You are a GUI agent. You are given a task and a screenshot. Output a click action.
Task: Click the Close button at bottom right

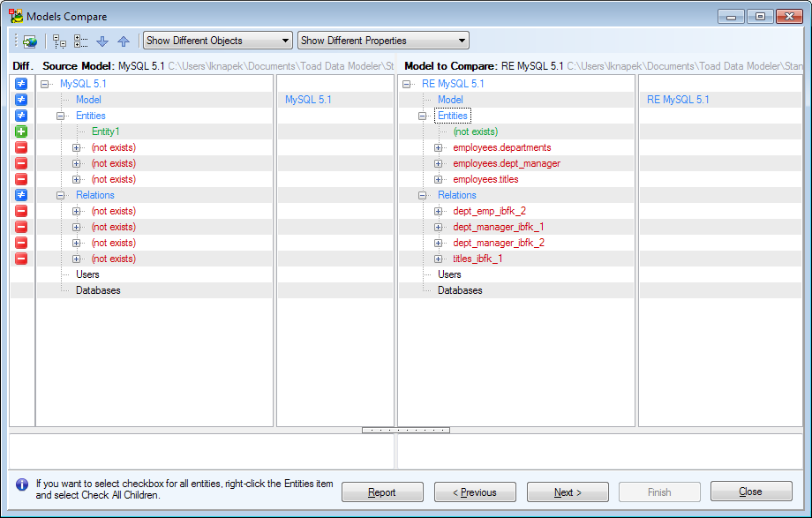coord(751,491)
